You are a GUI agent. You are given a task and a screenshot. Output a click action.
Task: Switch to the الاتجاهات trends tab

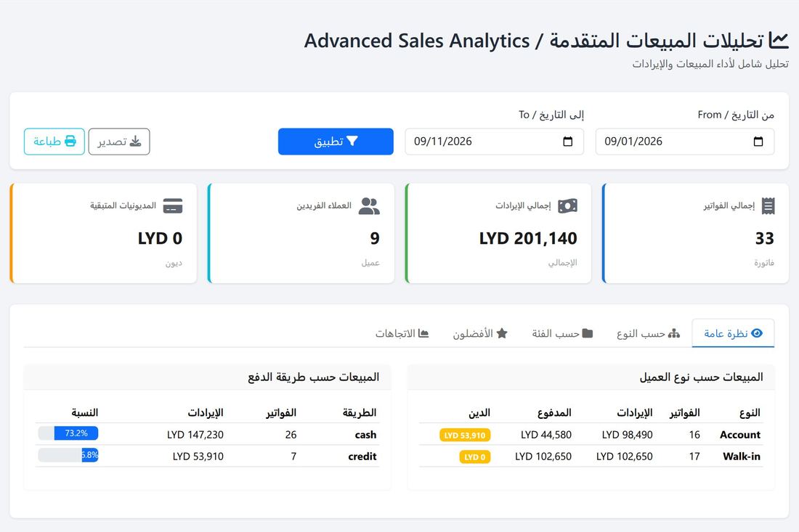click(402, 333)
